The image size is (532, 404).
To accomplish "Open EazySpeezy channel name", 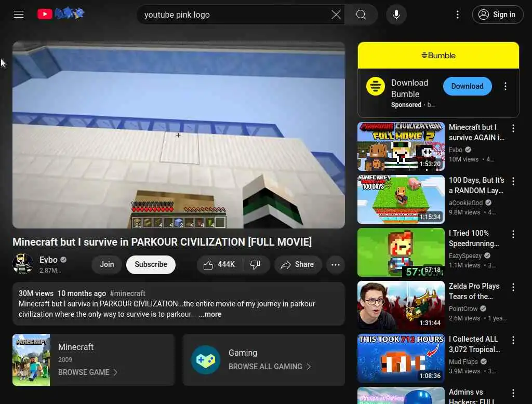I will pos(465,256).
